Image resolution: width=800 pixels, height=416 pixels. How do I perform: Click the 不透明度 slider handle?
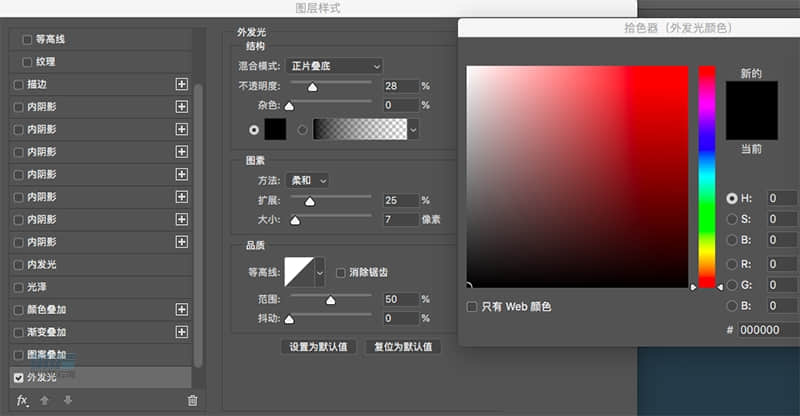tap(312, 87)
